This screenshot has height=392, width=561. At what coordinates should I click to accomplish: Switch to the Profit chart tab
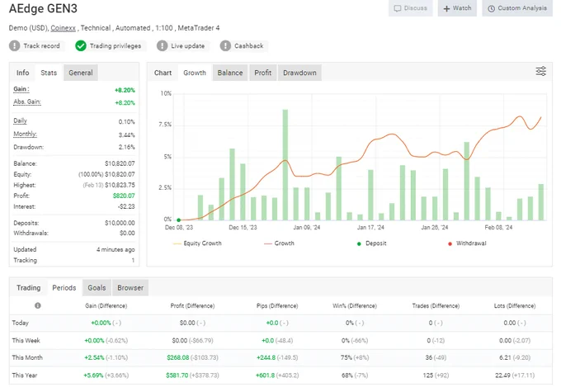[263, 73]
